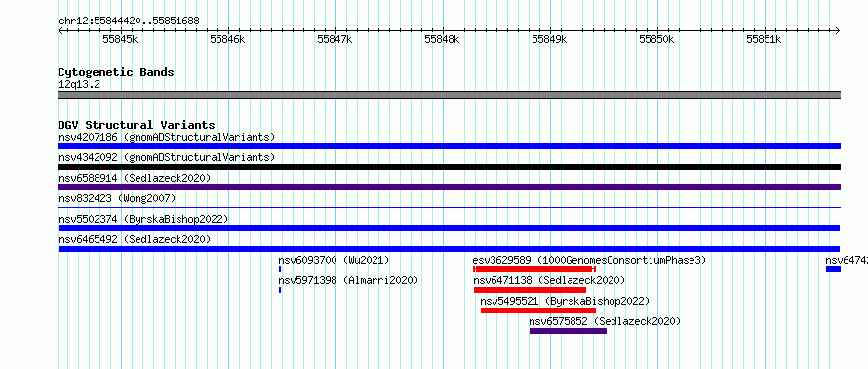Click the red nsv6471138 variant bar

[x=530, y=290]
